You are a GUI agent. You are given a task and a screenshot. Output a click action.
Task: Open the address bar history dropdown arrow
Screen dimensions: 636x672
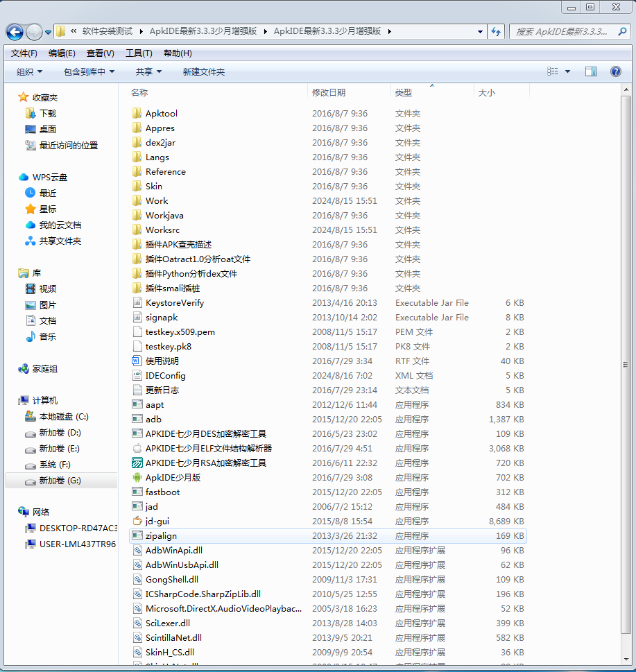(x=481, y=31)
